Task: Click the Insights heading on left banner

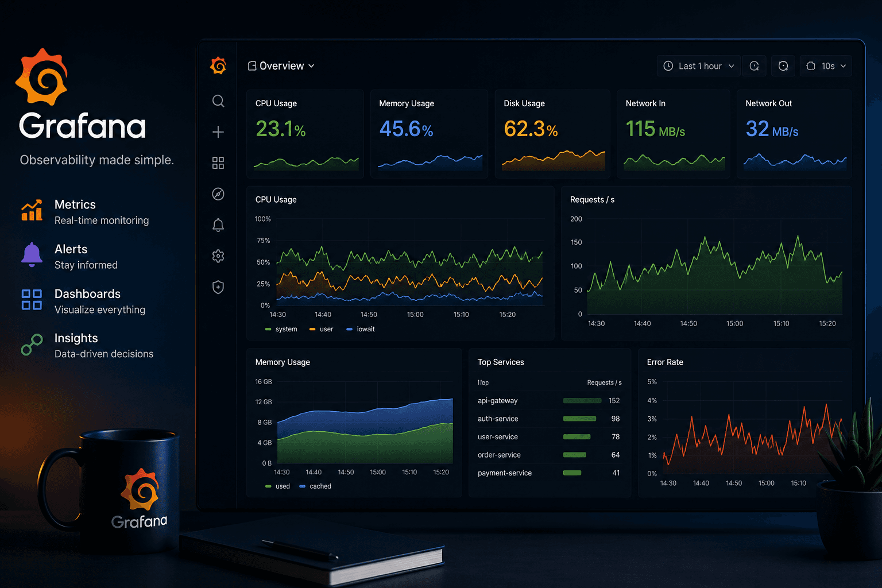Action: point(76,338)
